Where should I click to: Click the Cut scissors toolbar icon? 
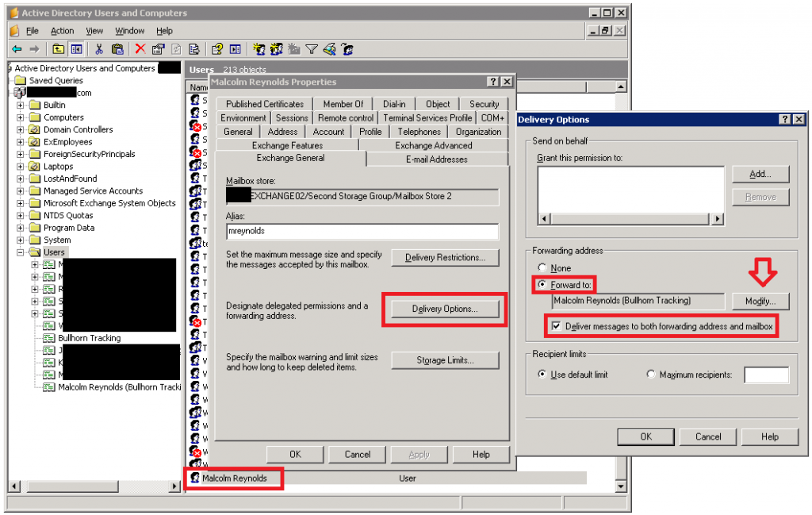[x=99, y=49]
